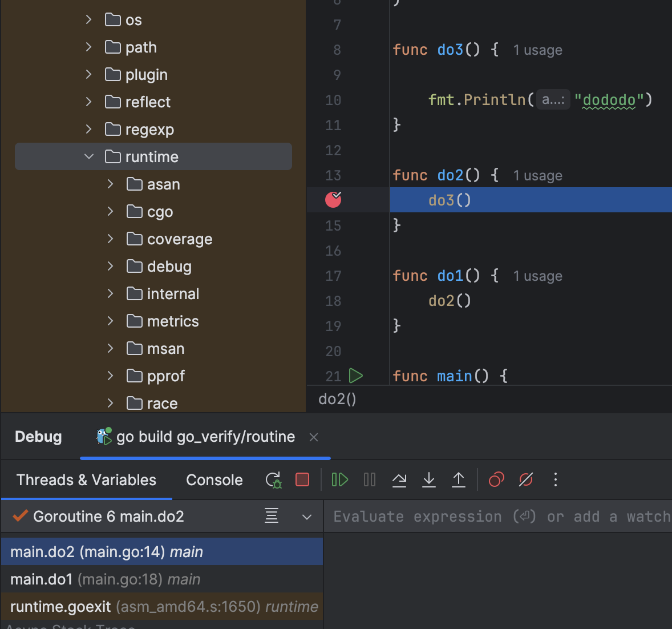Run main() using the green gutter arrow
This screenshot has height=629, width=672.
(x=356, y=376)
